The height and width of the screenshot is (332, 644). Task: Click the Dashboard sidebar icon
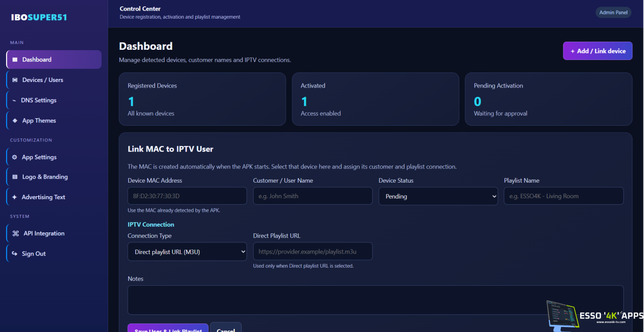(15, 59)
